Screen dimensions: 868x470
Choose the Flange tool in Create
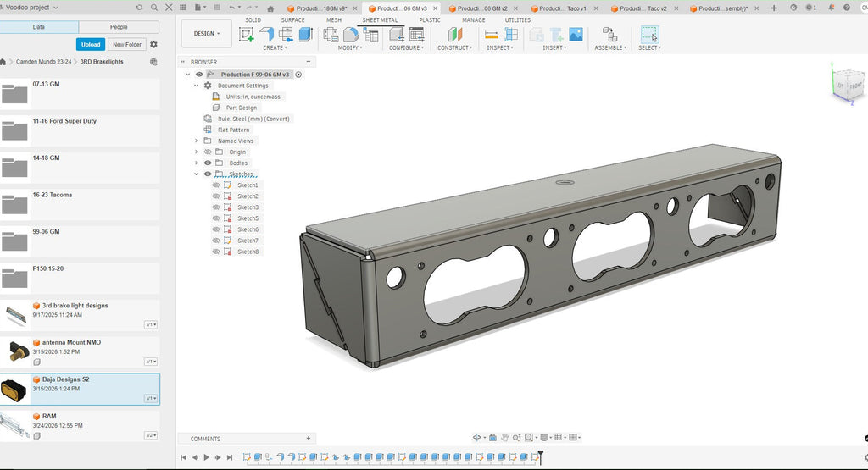267,34
